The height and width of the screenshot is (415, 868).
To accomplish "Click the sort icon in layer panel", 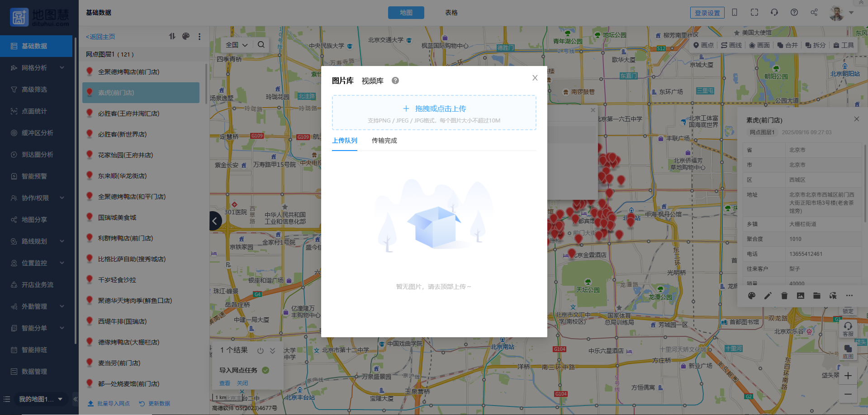I will (172, 36).
